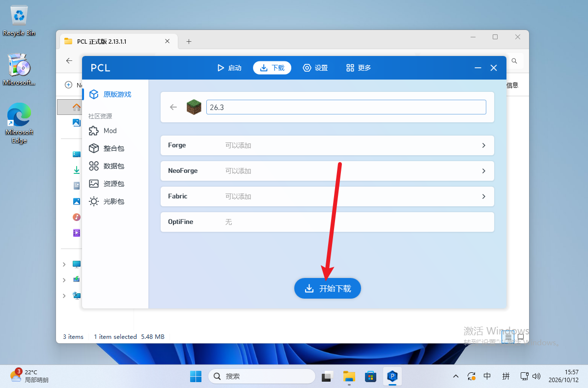
Task: Expand This PC tree node in Explorer
Action: (64, 264)
